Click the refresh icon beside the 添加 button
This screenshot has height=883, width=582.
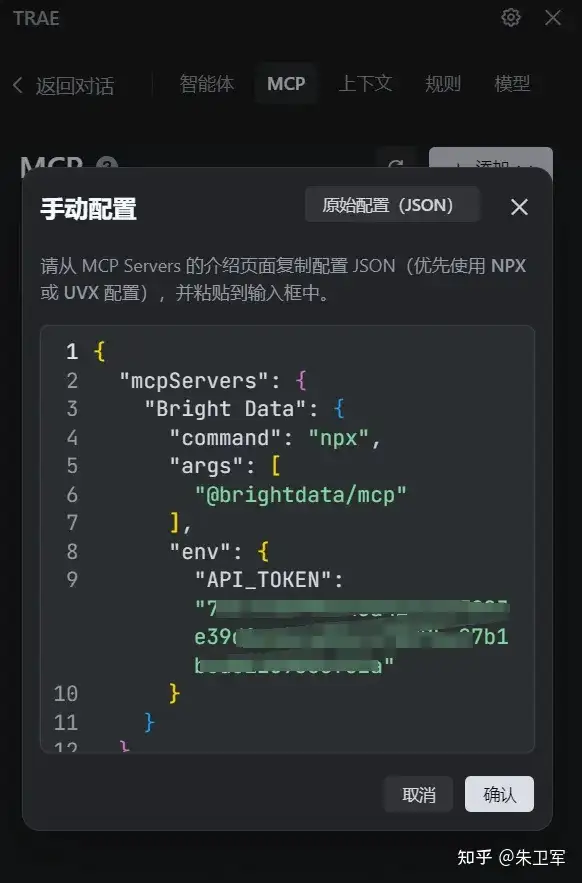[396, 160]
